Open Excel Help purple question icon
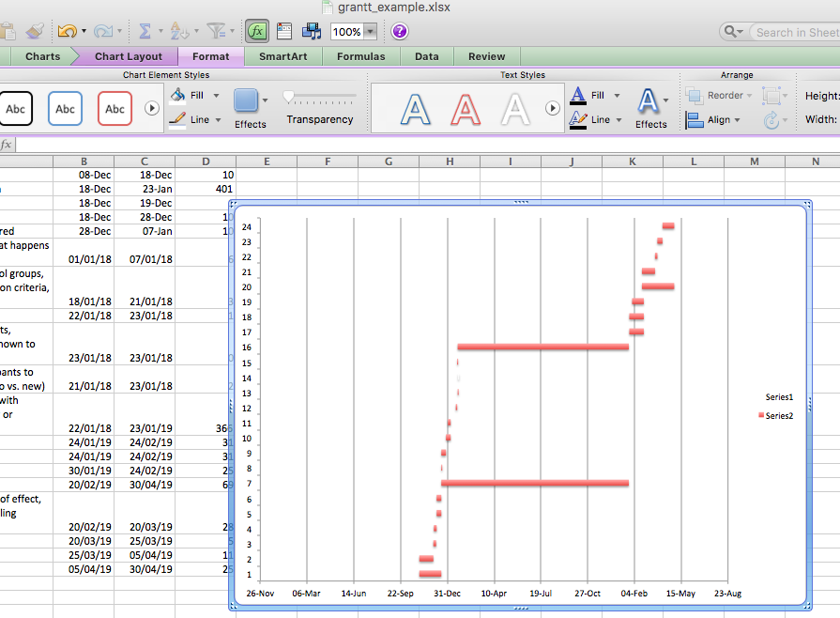Image resolution: width=840 pixels, height=618 pixels. [400, 32]
